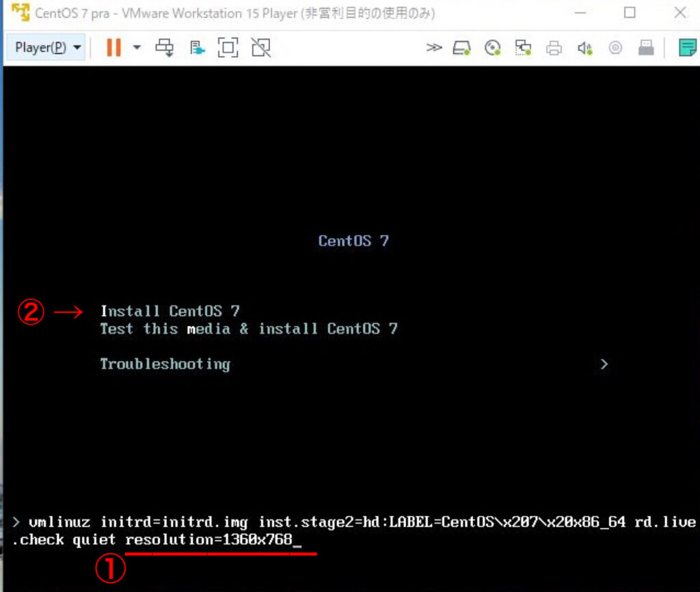The height and width of the screenshot is (592, 700).
Task: Click the printer device icon
Action: 554,48
